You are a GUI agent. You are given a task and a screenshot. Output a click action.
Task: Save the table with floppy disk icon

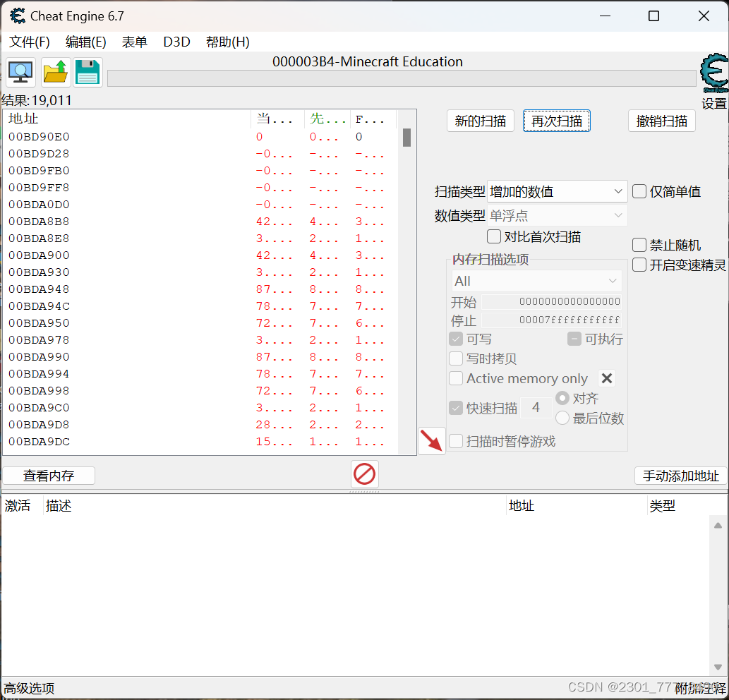(88, 73)
